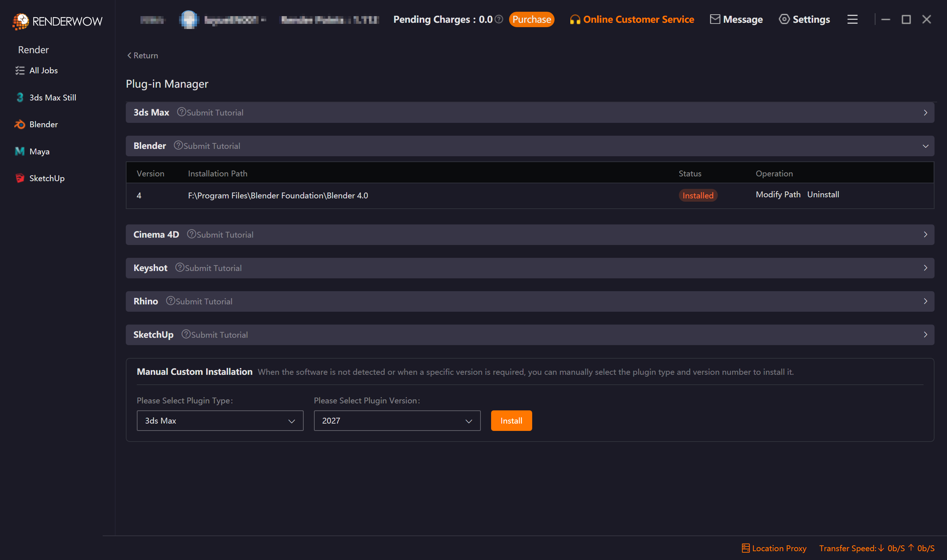Click the Blender tutorial help icon

(178, 145)
